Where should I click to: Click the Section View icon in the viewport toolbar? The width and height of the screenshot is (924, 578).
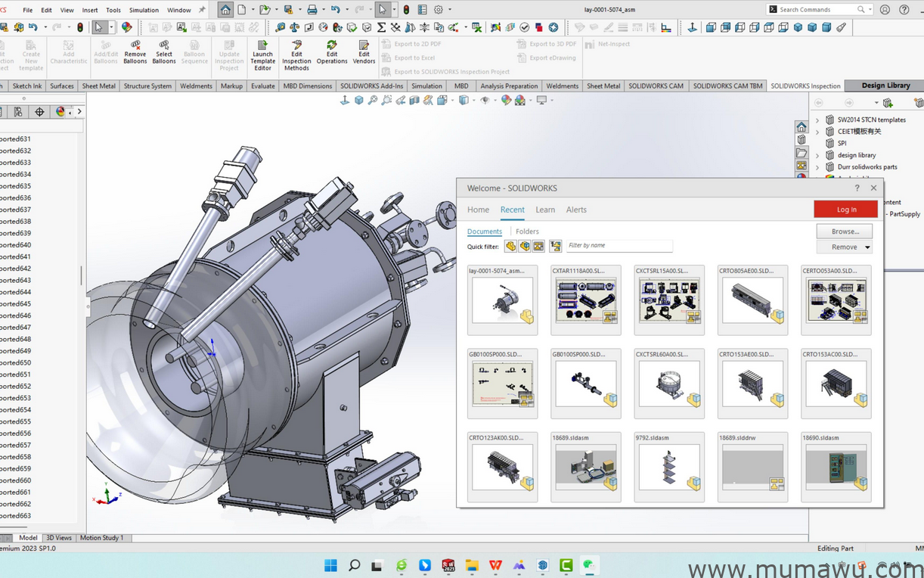pos(414,100)
